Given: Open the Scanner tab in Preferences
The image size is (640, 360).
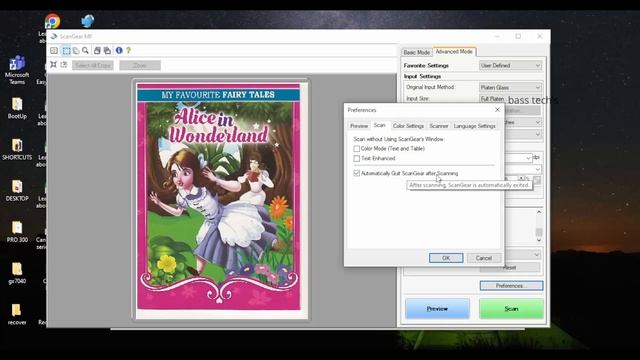Looking at the screenshot, I should coord(439,126).
